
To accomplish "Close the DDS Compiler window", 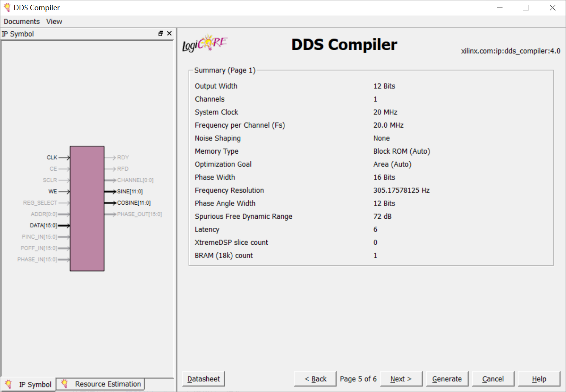I will click(552, 8).
